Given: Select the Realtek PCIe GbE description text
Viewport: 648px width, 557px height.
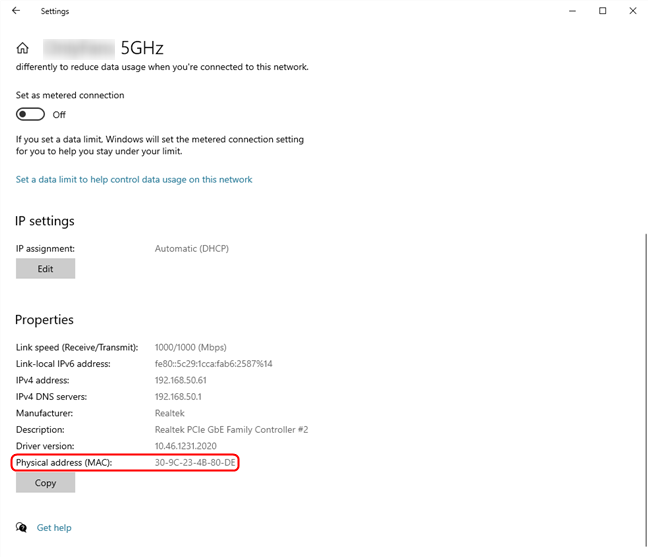Looking at the screenshot, I should [x=231, y=430].
